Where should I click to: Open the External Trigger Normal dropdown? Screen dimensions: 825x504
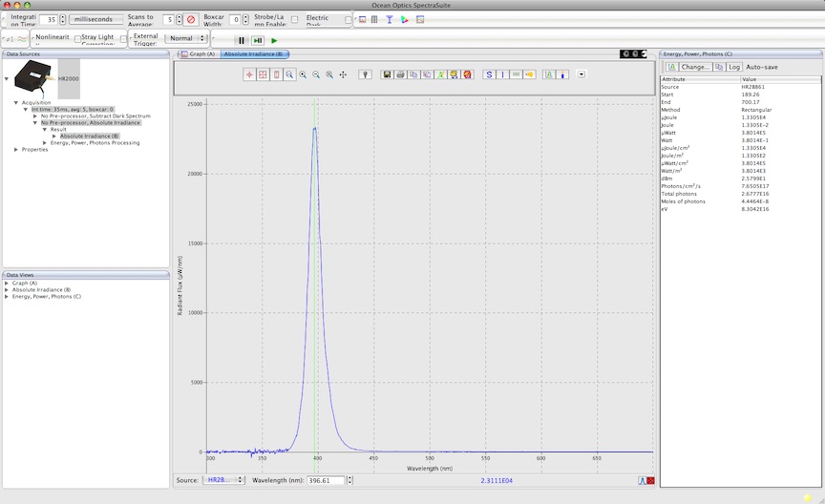click(x=186, y=38)
